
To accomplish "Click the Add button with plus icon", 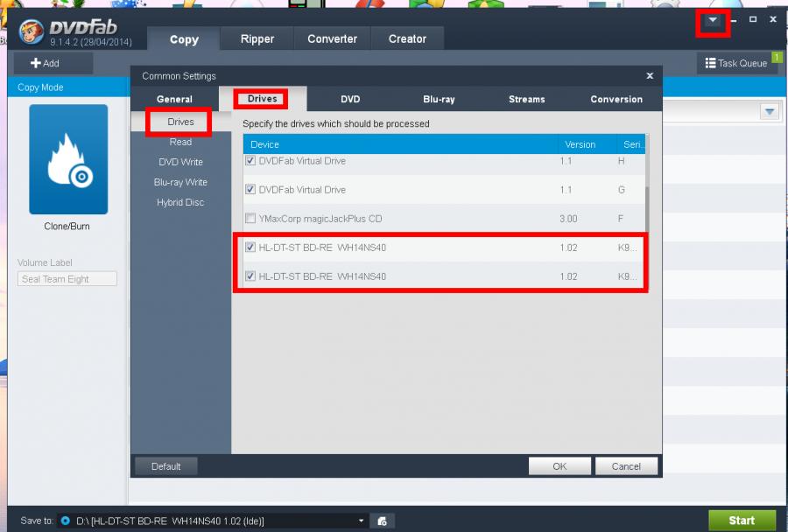I will (x=53, y=63).
